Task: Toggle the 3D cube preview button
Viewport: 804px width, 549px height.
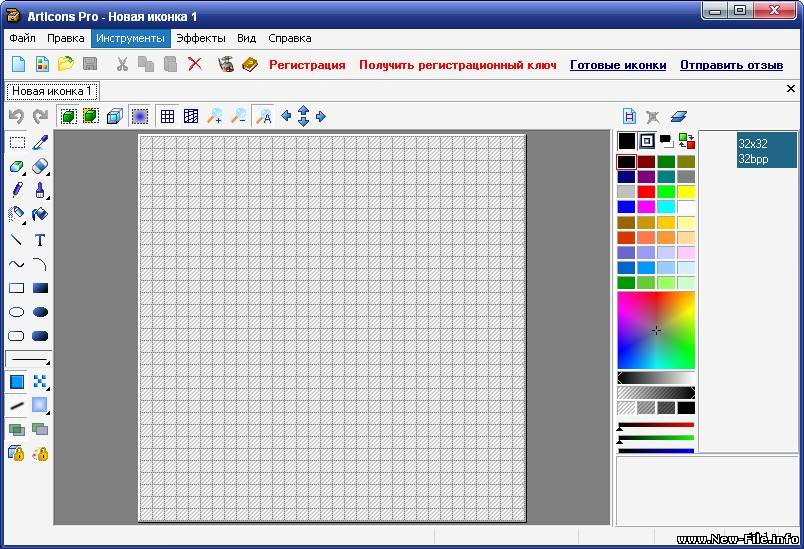Action: pos(114,116)
